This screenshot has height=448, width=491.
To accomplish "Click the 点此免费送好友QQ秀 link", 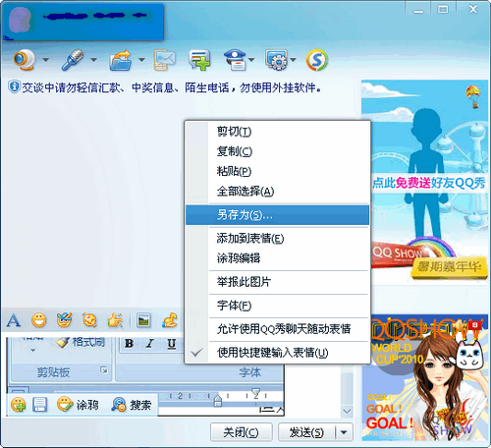I will (429, 183).
